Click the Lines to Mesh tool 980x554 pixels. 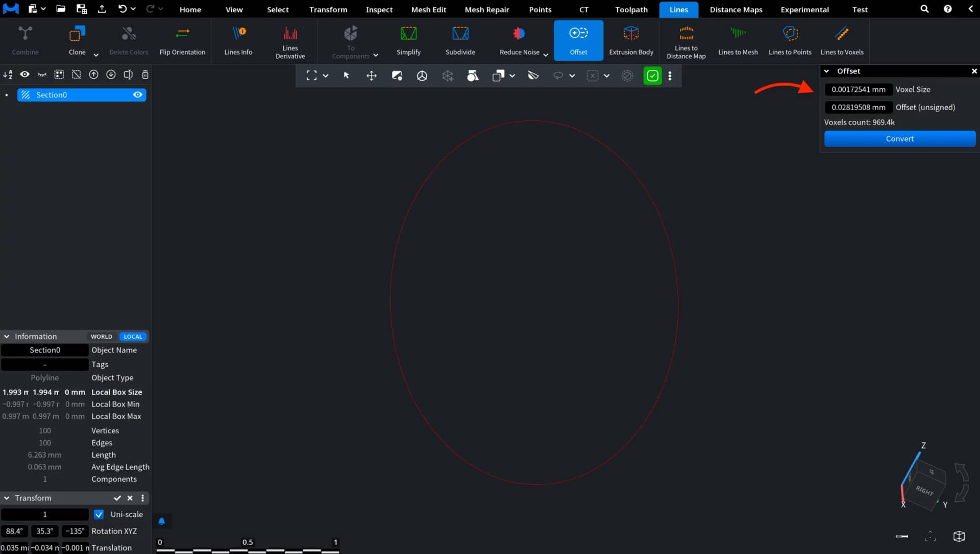[738, 41]
